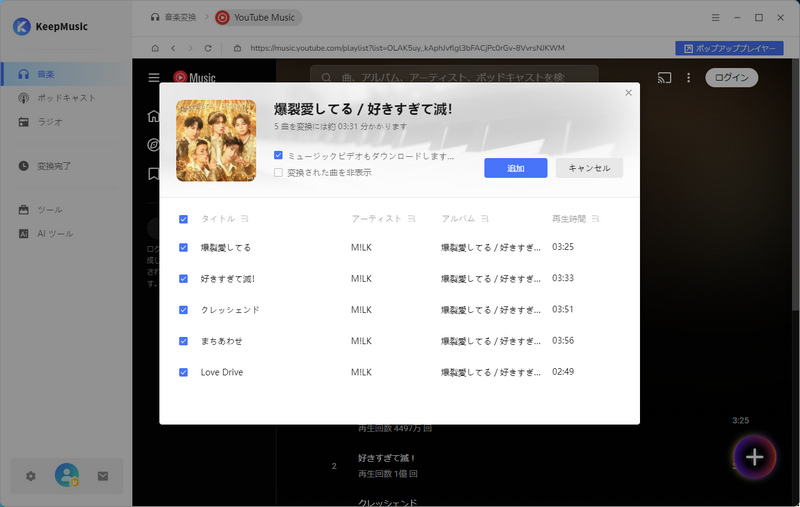Click the album cover thumbnail in dialog
800x507 pixels.
point(216,140)
